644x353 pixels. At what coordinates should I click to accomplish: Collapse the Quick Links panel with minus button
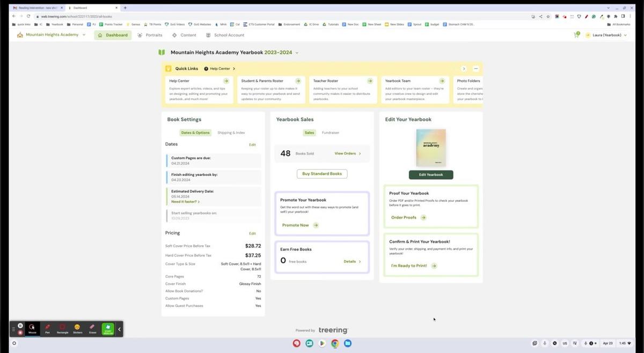[x=475, y=69]
